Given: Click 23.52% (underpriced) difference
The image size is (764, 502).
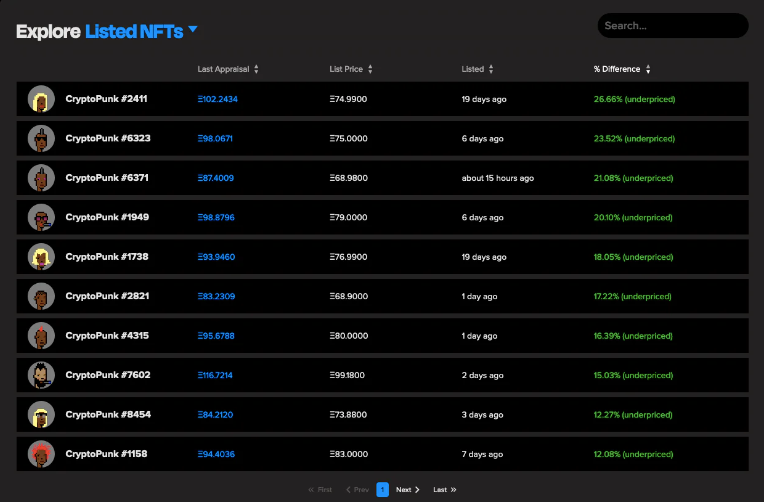Looking at the screenshot, I should point(634,139).
